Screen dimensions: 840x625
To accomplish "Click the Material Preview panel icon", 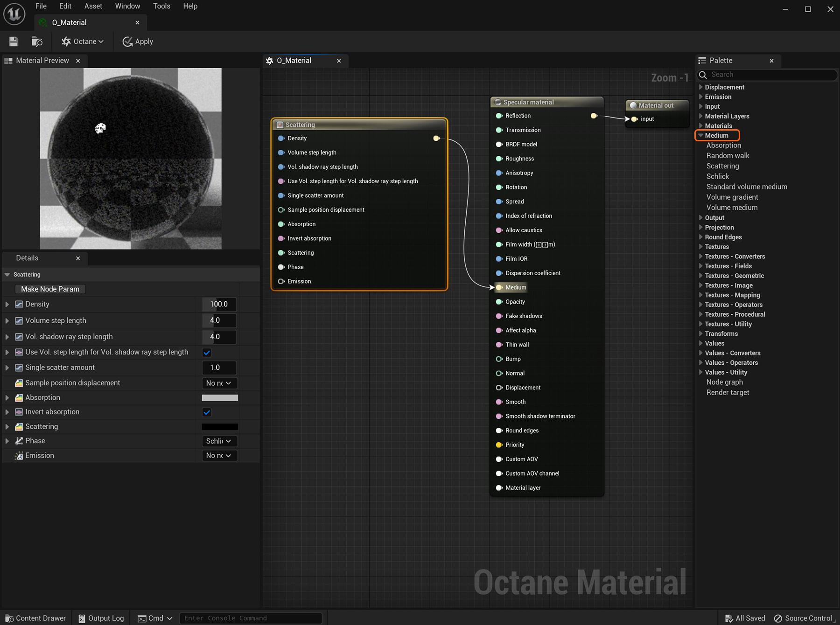I will click(x=8, y=61).
